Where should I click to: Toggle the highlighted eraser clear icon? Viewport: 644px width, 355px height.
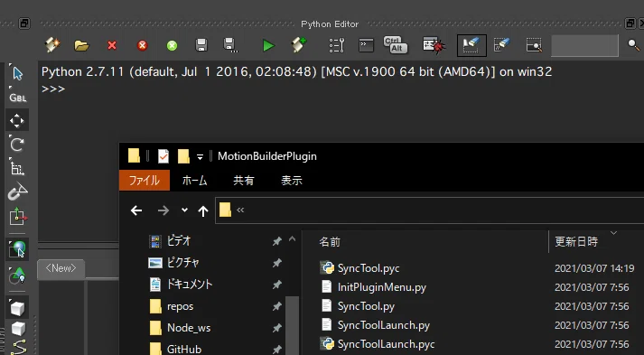[471, 45]
